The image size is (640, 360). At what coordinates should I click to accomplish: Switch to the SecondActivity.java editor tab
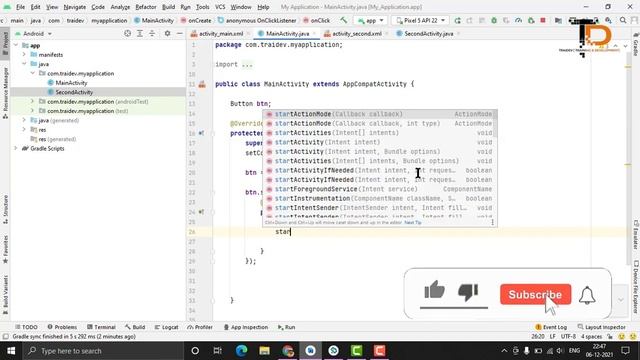click(428, 33)
